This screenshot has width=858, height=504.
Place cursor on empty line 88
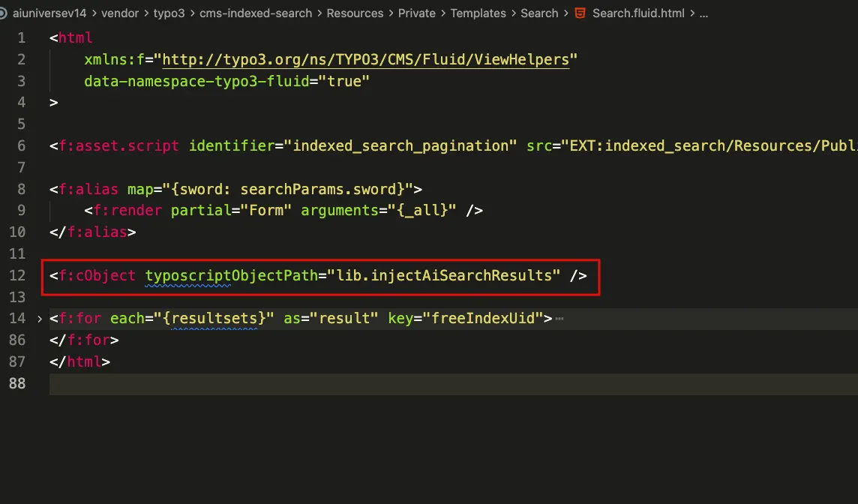[x=453, y=384]
